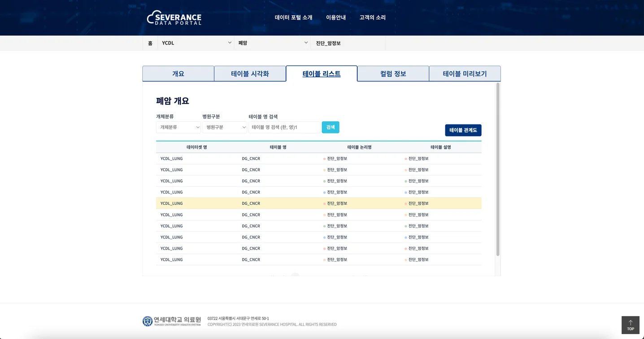Click the 폐암 개요 heading

pyautogui.click(x=173, y=101)
